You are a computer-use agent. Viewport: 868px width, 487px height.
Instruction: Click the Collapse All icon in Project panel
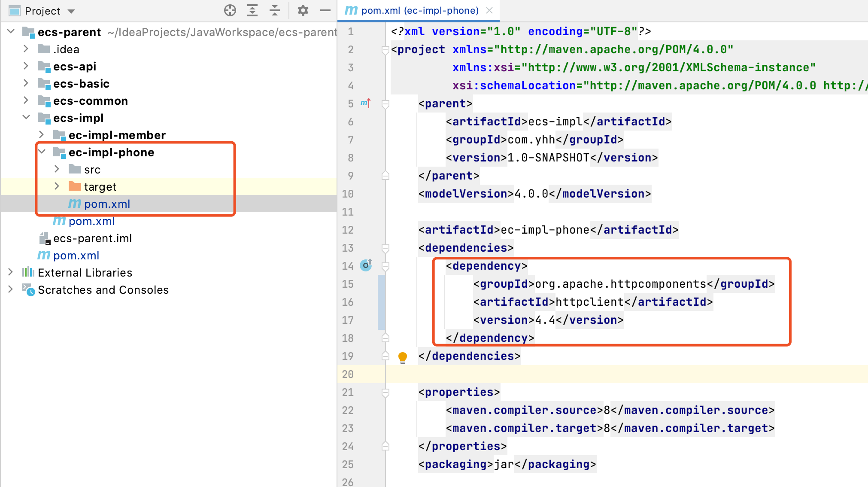pos(275,10)
